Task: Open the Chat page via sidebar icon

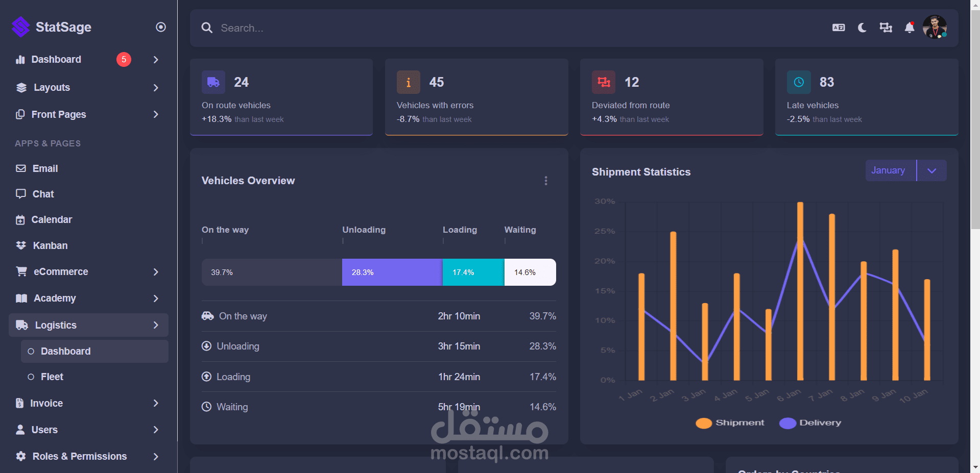Action: [43, 194]
